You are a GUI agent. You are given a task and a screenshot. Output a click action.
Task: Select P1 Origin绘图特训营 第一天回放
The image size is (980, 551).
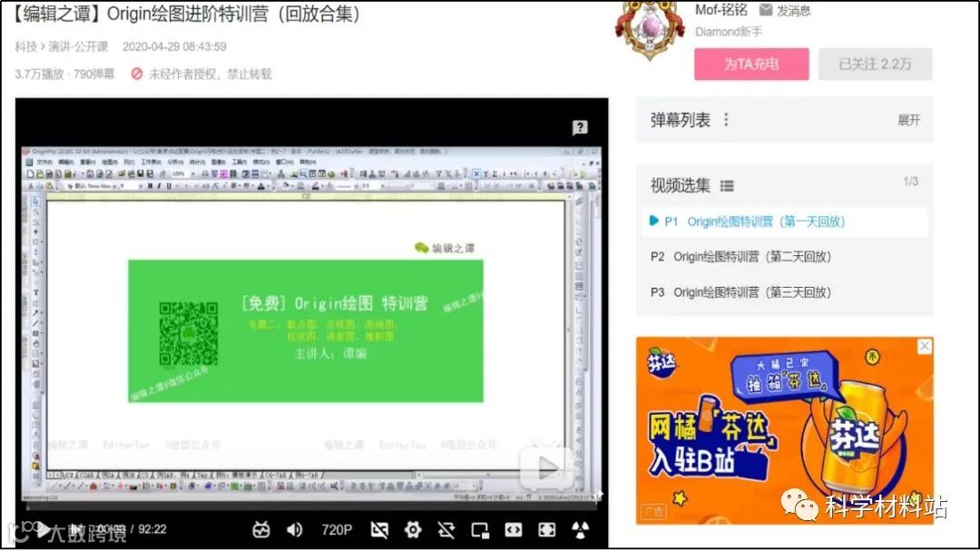785,221
